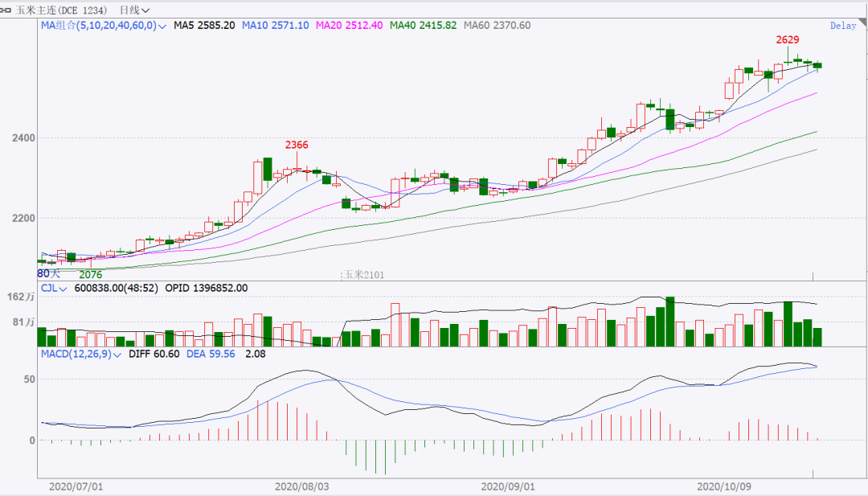Click the 2.08 MACD histogram value
The height and width of the screenshot is (496, 868).
click(256, 354)
